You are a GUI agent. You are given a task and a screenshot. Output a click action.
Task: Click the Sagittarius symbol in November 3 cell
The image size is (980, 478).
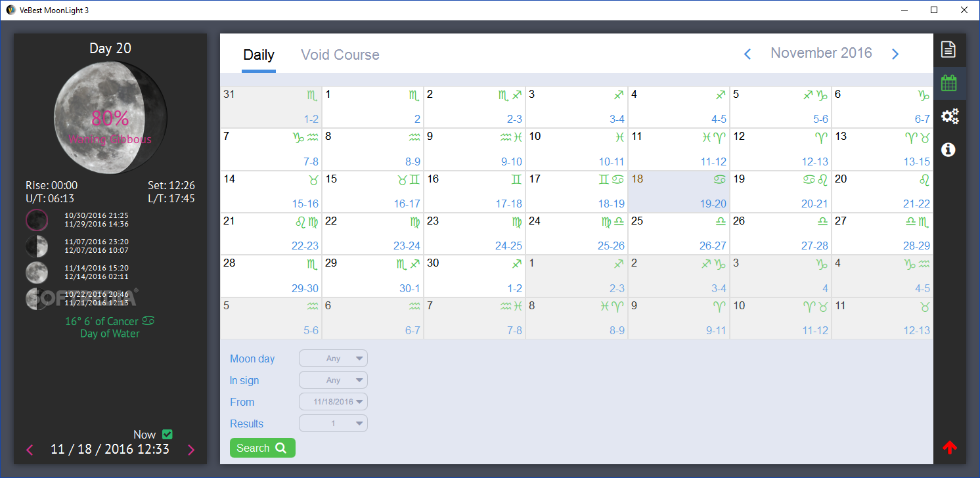[619, 95]
